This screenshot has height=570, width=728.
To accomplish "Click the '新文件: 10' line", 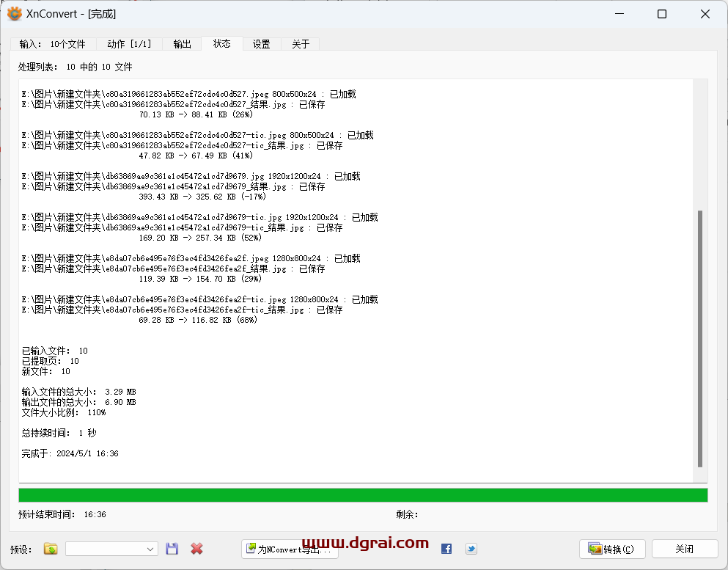I will point(46,371).
